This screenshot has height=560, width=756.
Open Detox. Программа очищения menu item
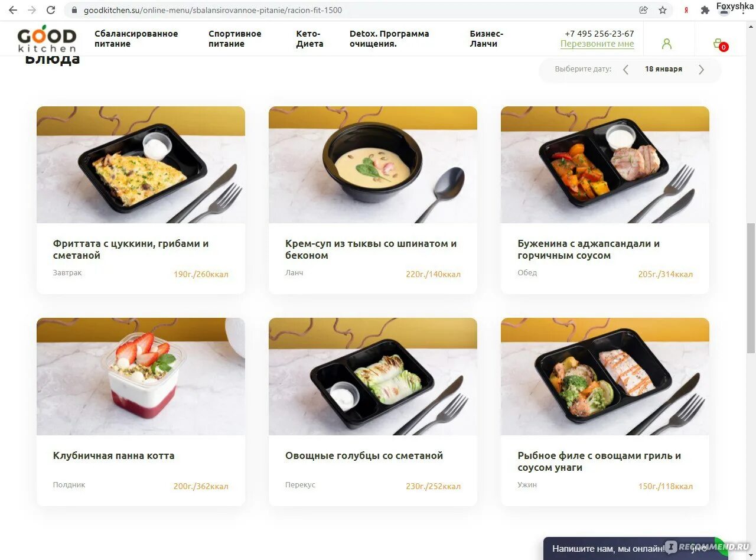(389, 39)
